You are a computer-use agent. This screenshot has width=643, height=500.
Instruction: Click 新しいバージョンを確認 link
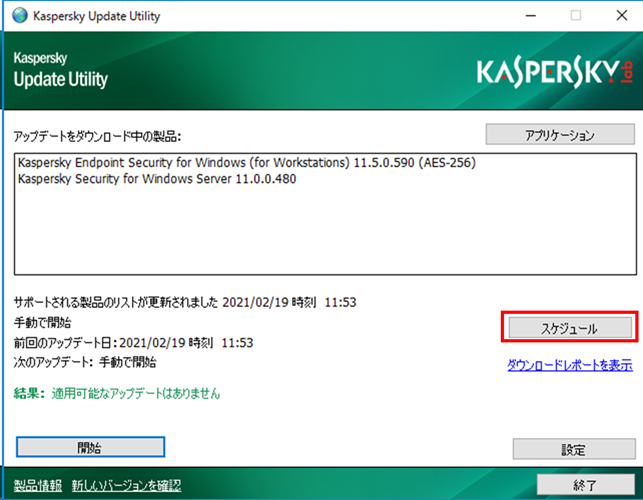126,485
